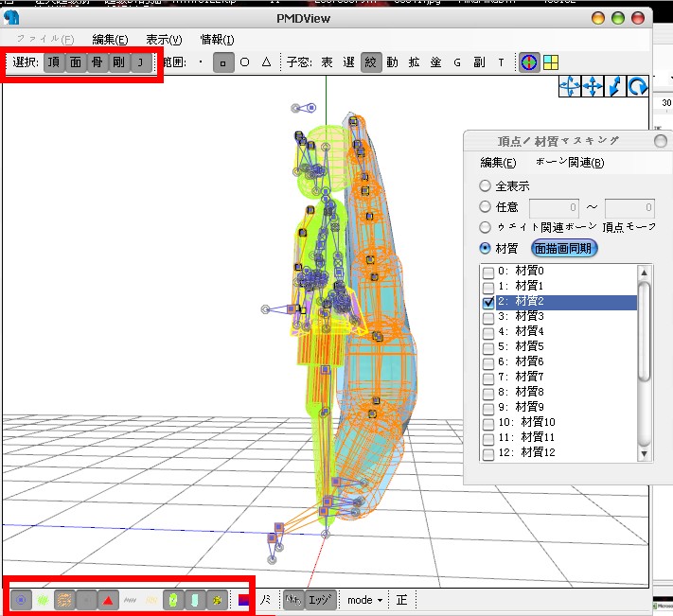The width and height of the screenshot is (673, 616).
Task: Click the diagonal arrow zoom view control
Action: 614,86
